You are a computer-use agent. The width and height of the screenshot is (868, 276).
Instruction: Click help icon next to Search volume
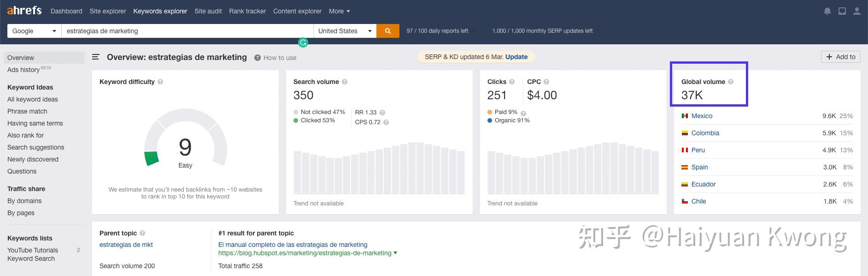tap(345, 82)
